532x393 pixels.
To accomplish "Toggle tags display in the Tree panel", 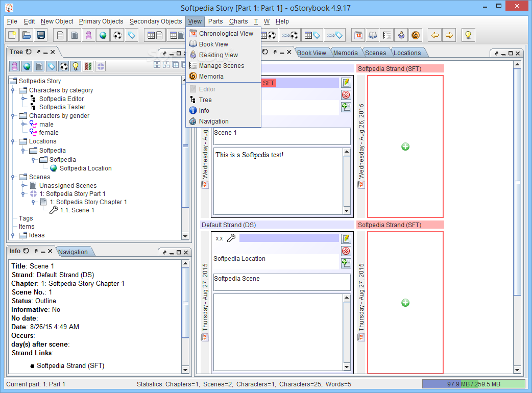I will [x=52, y=66].
